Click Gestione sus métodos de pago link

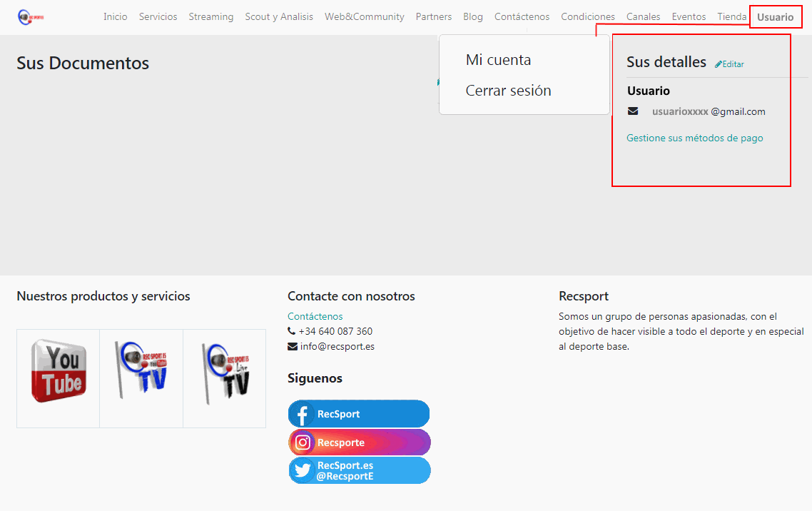(694, 138)
